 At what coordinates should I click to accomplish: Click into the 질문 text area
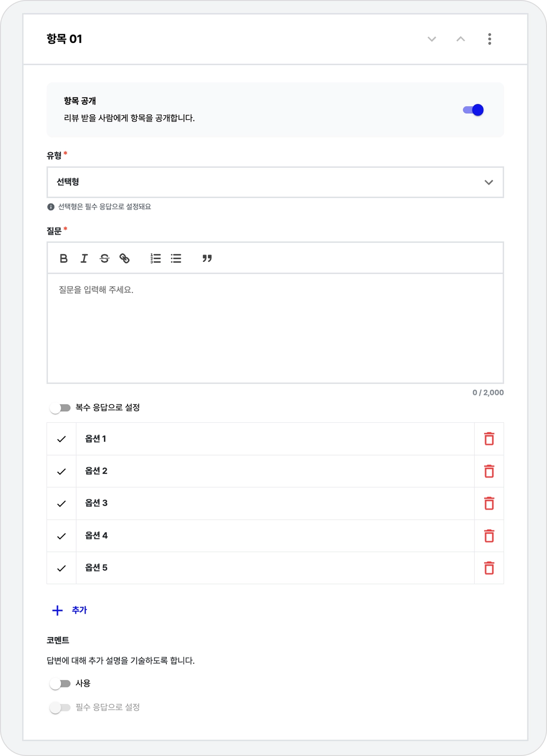point(275,328)
